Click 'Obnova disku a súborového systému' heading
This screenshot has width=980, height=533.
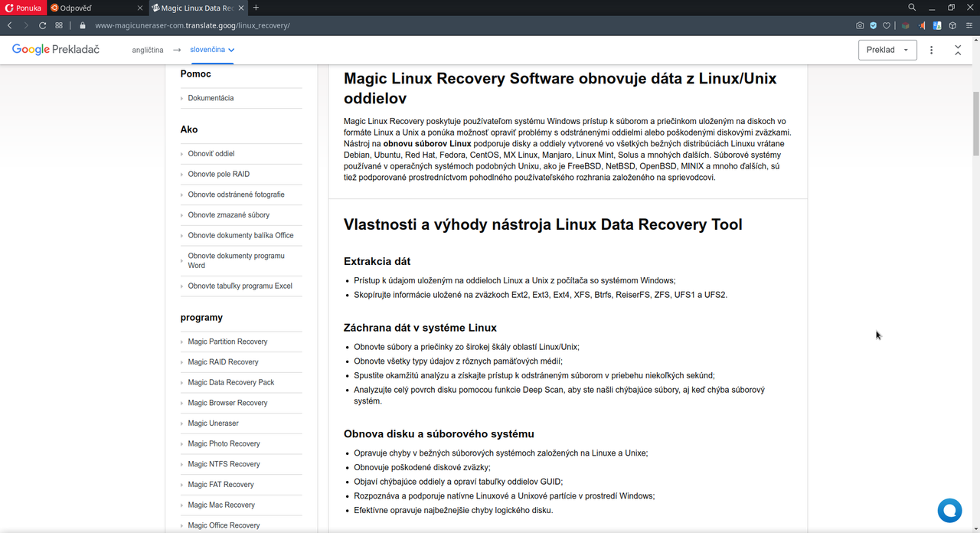pos(439,434)
